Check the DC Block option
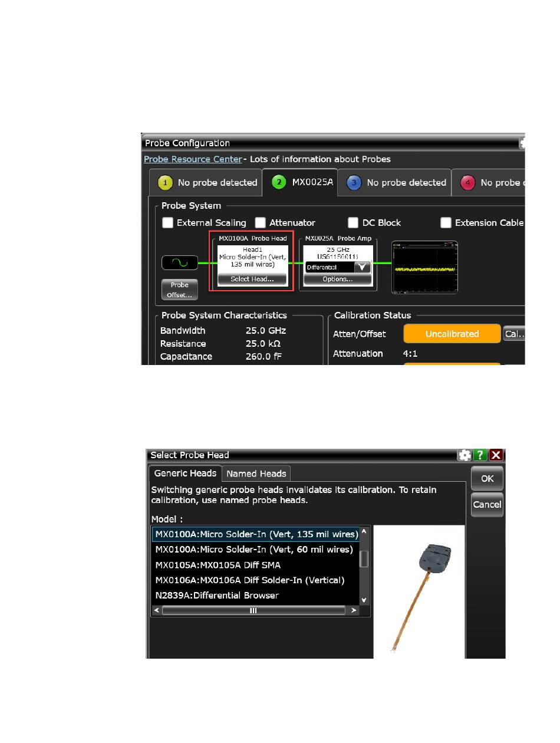560x743 pixels. tap(353, 222)
